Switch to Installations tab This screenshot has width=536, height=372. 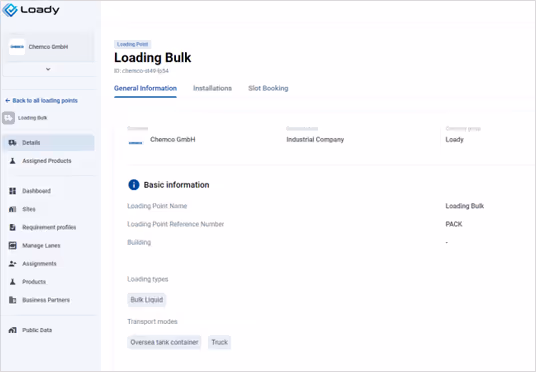click(x=212, y=88)
